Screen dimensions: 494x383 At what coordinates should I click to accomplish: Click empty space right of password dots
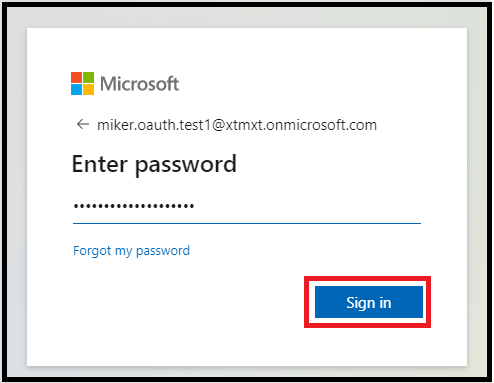click(307, 206)
